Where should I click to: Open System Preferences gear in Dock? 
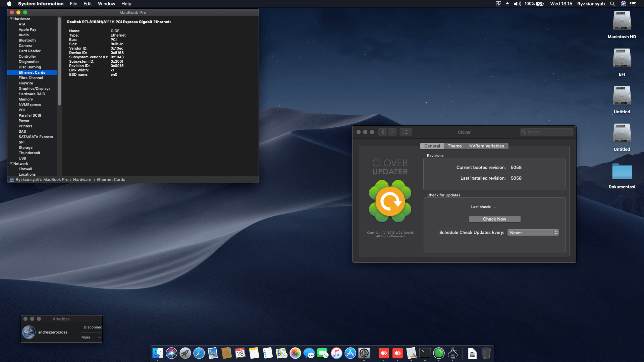click(x=364, y=353)
